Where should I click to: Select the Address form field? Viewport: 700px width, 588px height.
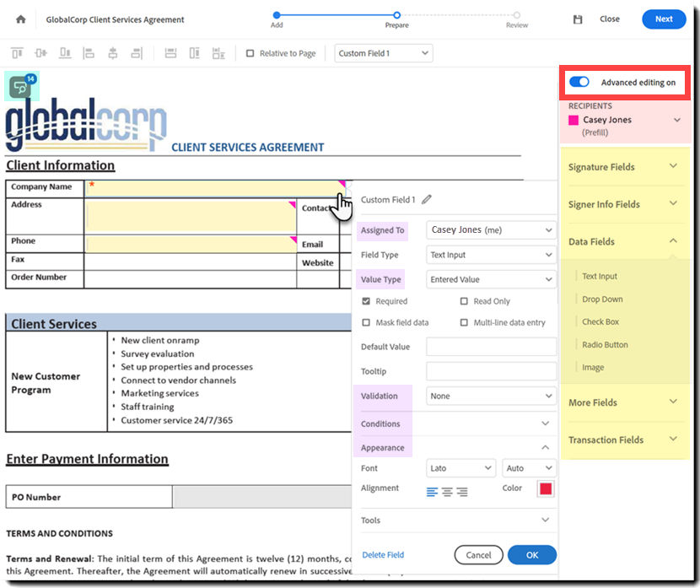[x=191, y=216]
